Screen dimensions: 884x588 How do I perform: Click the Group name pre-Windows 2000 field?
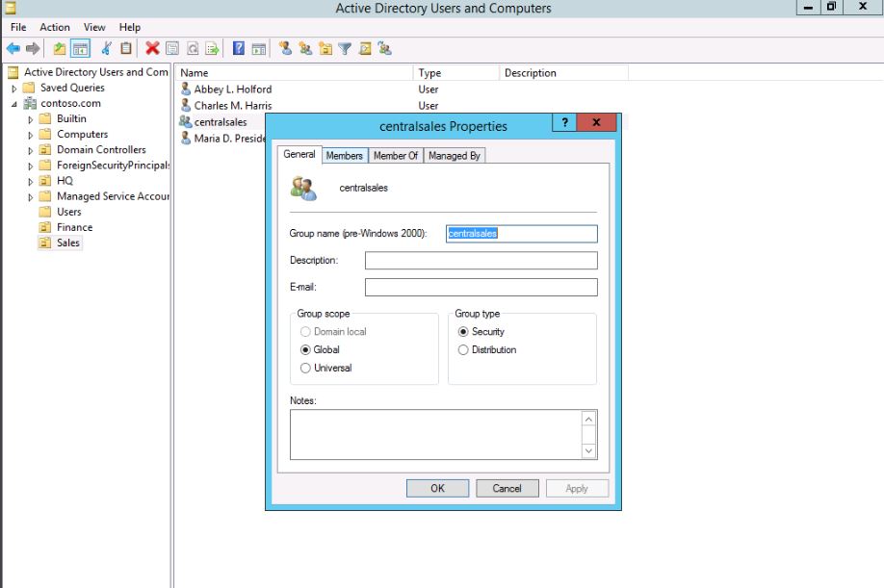pos(522,234)
